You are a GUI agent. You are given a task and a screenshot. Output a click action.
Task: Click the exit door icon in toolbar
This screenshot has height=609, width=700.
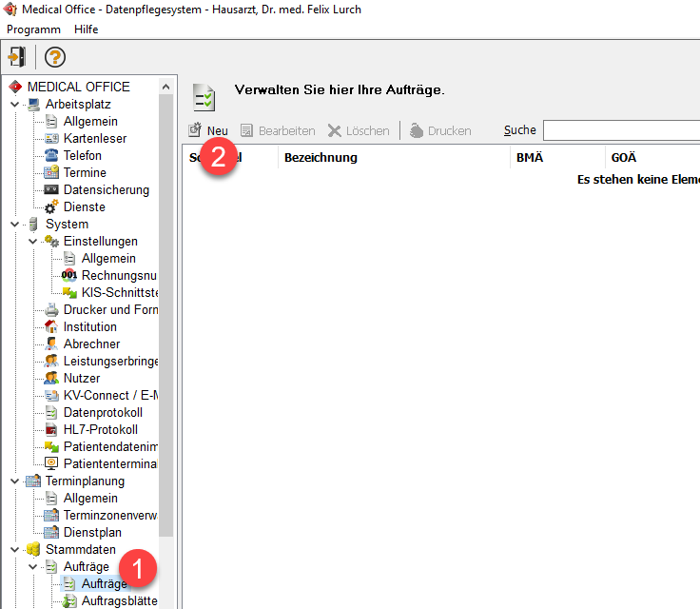click(17, 56)
